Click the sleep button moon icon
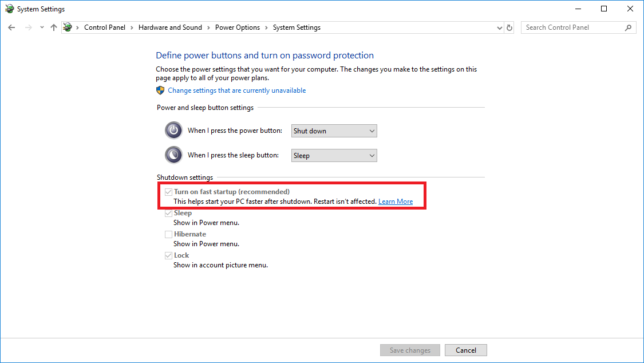The width and height of the screenshot is (644, 363). [x=173, y=155]
